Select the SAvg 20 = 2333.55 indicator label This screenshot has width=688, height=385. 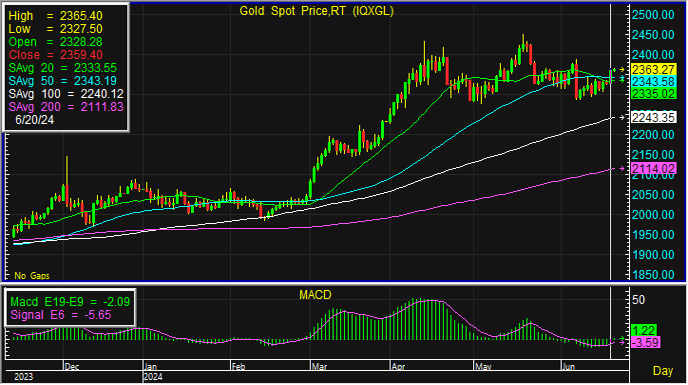pyautogui.click(x=63, y=68)
